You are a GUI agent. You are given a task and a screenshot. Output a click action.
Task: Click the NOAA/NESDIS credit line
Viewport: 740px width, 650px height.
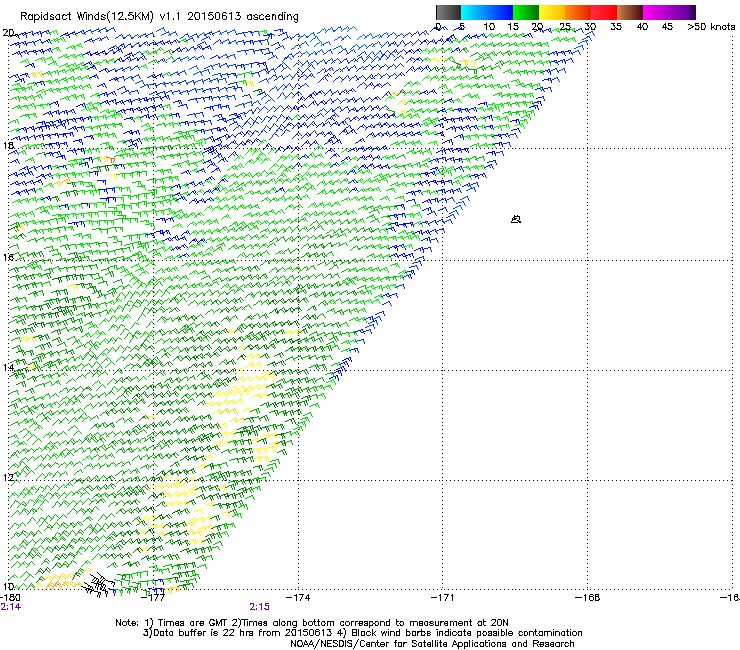point(432,644)
